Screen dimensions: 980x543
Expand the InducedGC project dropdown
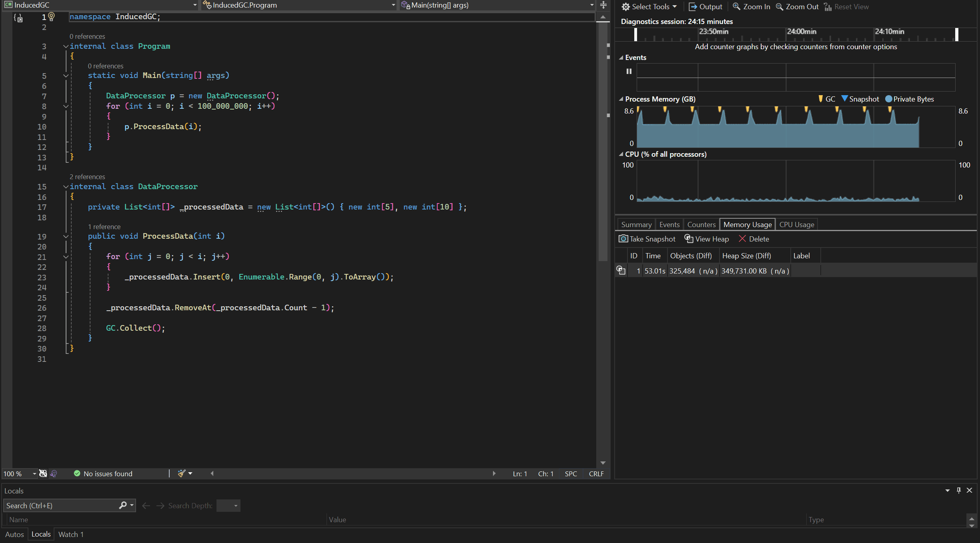tap(194, 5)
